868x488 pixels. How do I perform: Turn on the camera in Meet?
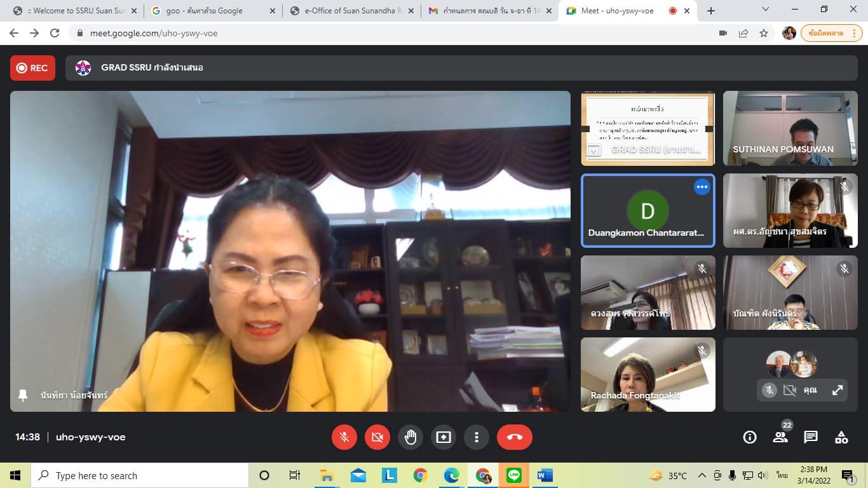click(377, 437)
